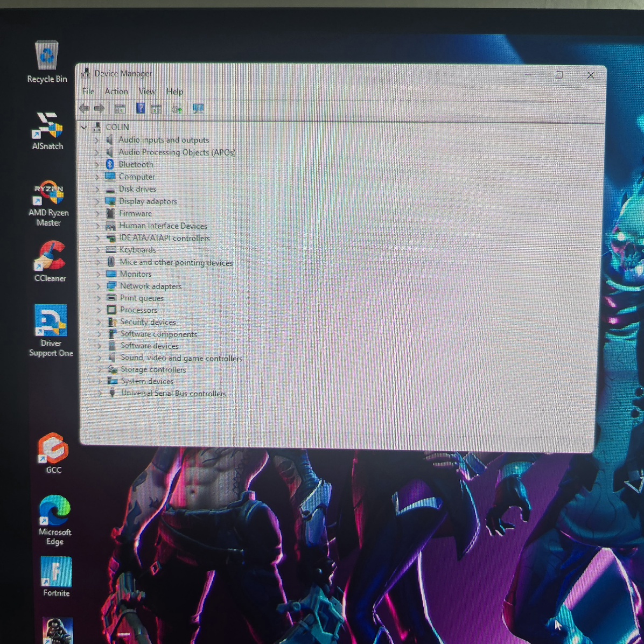Select the AISnatch desktop shortcut
Viewport: 644px width, 644px height.
click(47, 131)
